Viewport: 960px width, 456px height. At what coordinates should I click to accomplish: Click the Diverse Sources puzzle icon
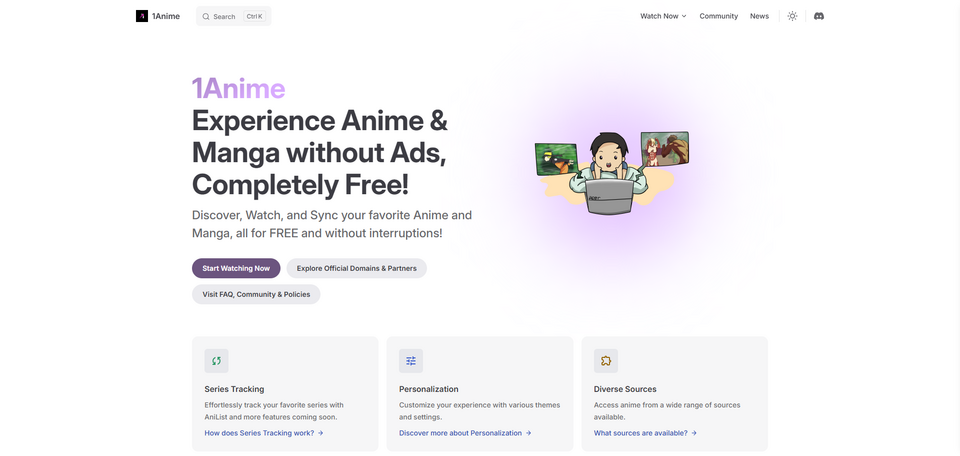[606, 361]
